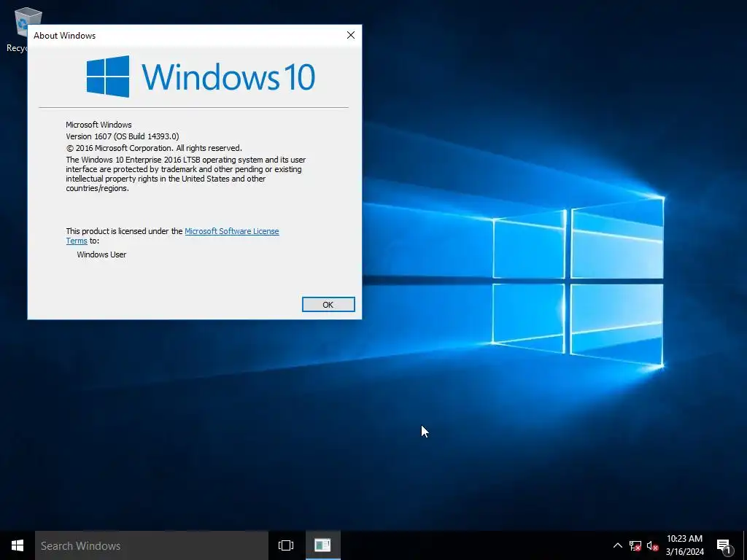Open the network status tray icon
The image size is (747, 560).
click(635, 545)
